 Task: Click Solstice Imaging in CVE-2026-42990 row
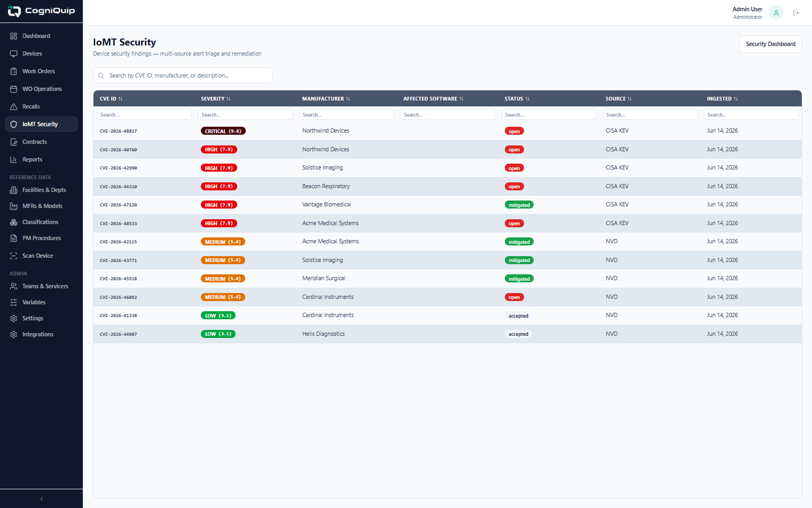coord(323,167)
